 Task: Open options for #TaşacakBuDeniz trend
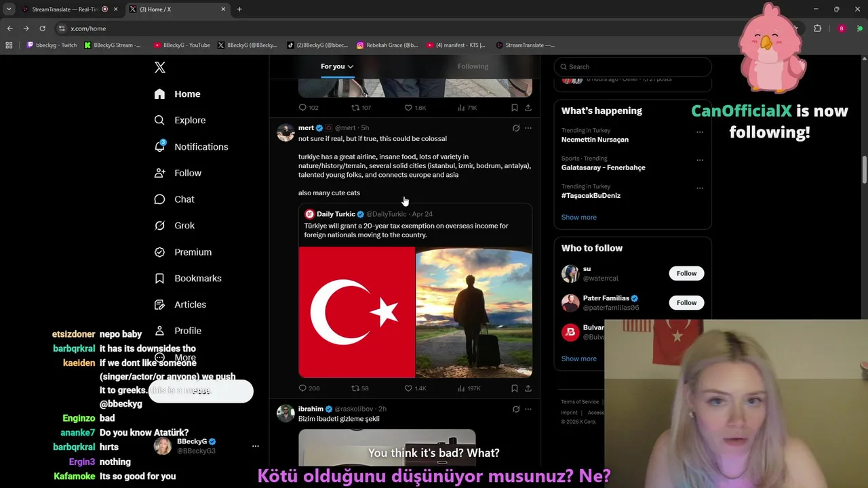point(700,188)
